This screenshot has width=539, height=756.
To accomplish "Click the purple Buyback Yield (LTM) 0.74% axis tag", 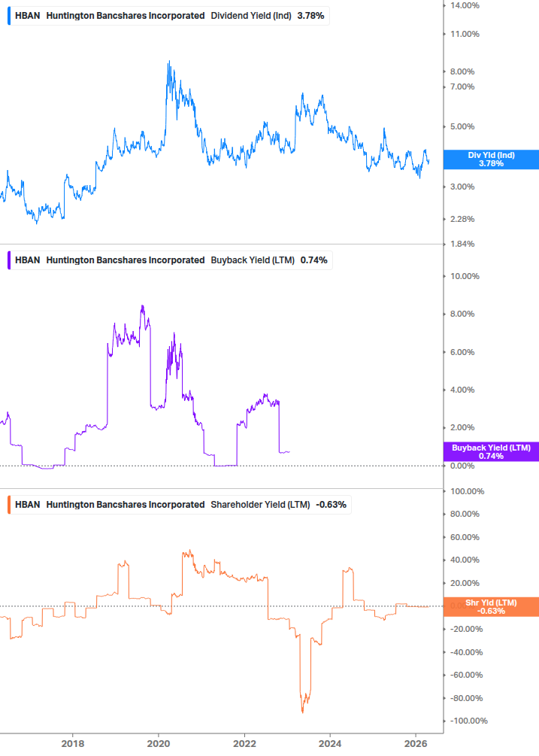I will pos(491,452).
